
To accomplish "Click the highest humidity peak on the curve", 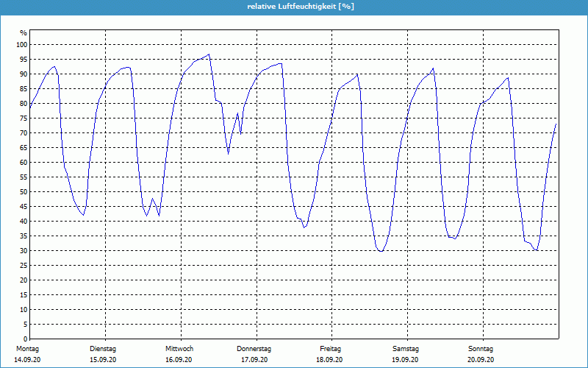I will coord(209,54).
